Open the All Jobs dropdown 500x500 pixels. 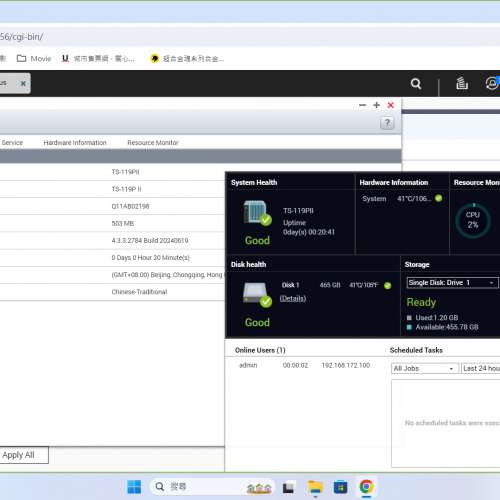click(425, 368)
